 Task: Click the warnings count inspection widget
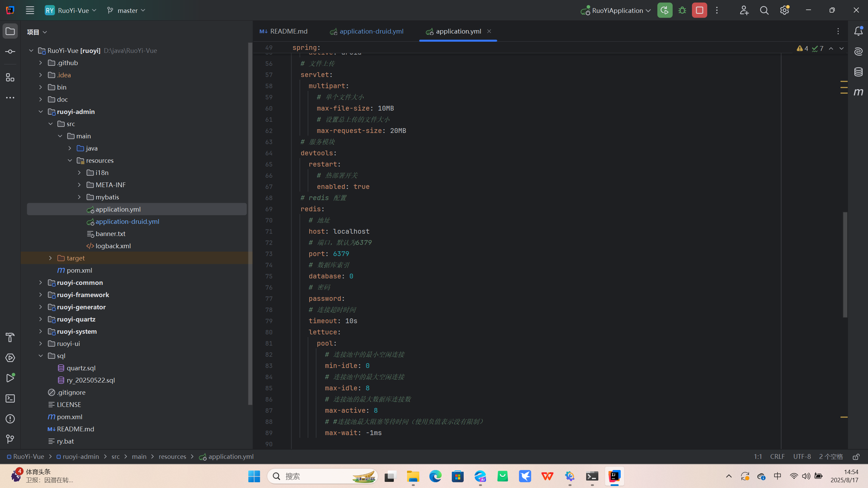[x=803, y=48]
